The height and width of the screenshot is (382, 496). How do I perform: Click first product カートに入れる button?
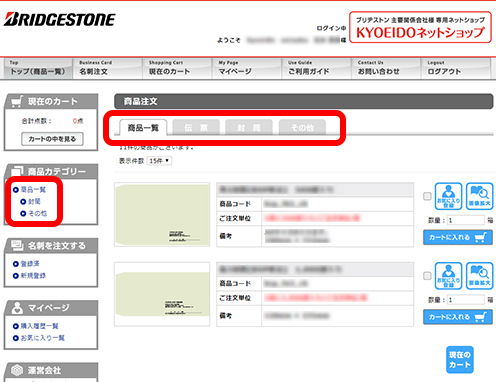point(458,237)
